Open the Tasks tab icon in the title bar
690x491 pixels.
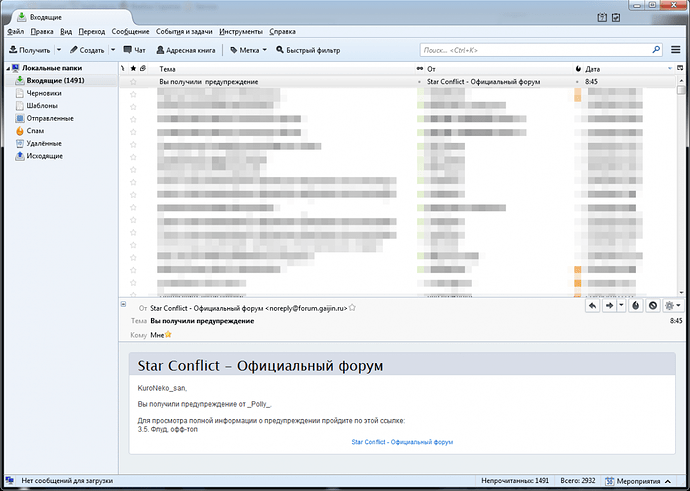click(616, 18)
